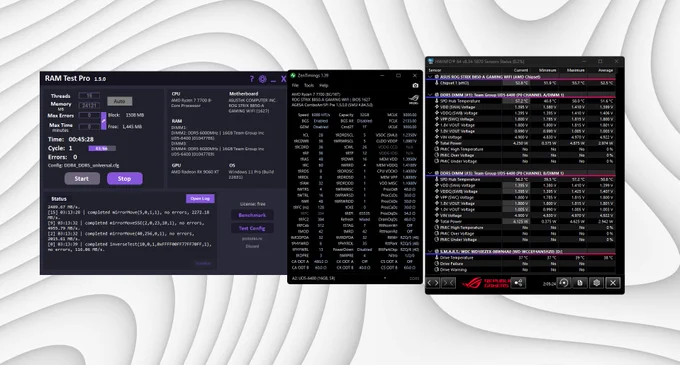
Task: Click the cycle progress bar in RAM Test Pro
Action: click(102, 148)
